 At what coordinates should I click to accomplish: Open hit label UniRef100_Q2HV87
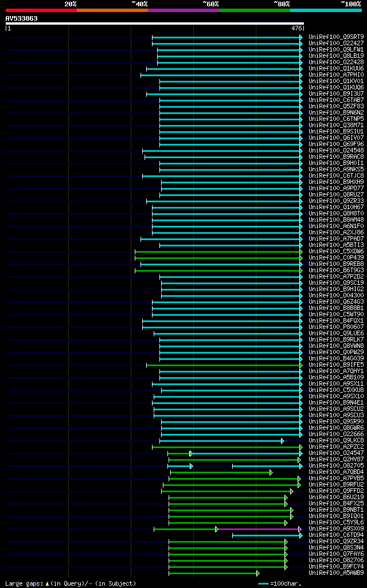336,460
